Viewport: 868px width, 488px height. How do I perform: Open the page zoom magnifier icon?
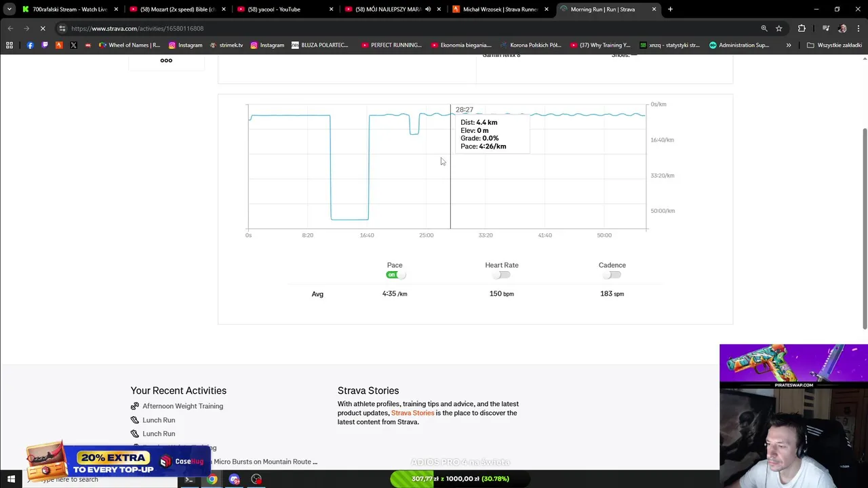pyautogui.click(x=764, y=28)
